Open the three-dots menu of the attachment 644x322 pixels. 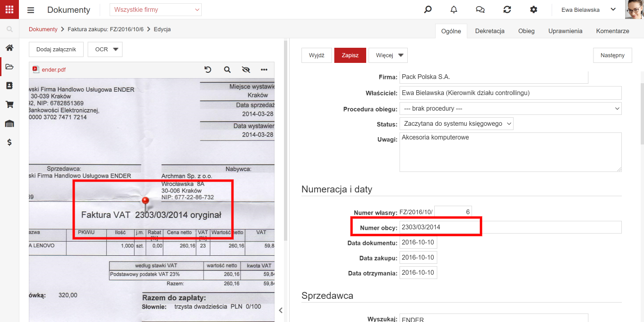(x=264, y=70)
